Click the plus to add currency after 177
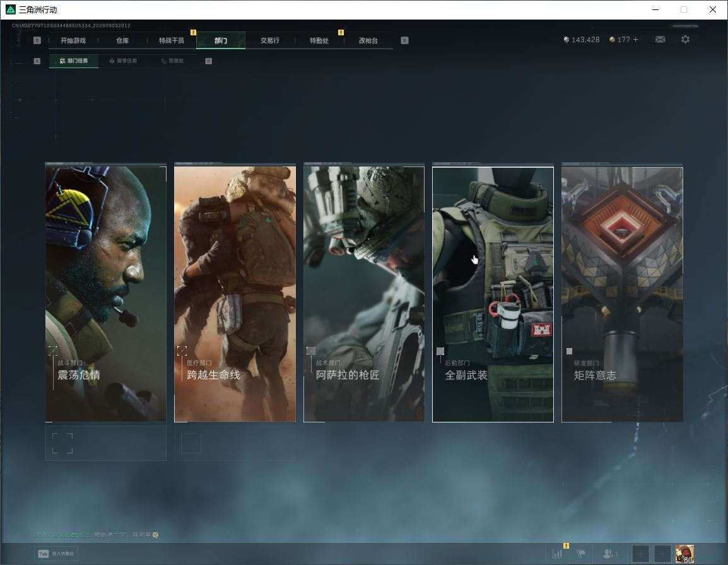 tap(636, 40)
